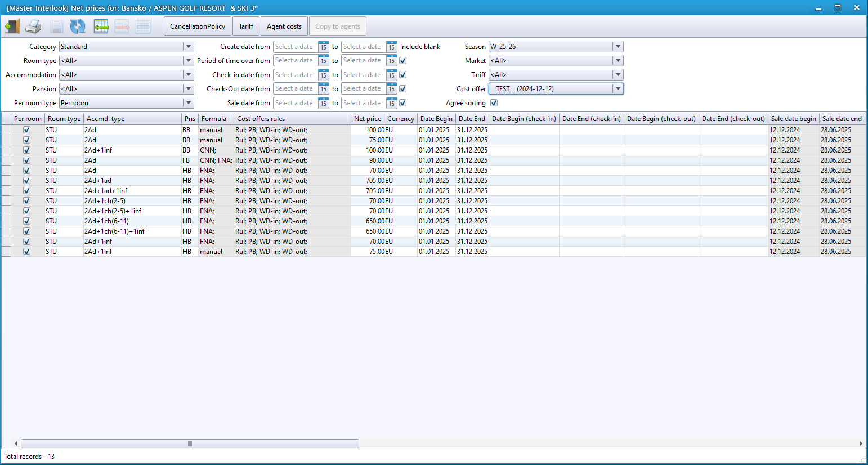Viewport: 868px width, 465px height.
Task: Open calendar for Create date to
Action: tap(392, 47)
